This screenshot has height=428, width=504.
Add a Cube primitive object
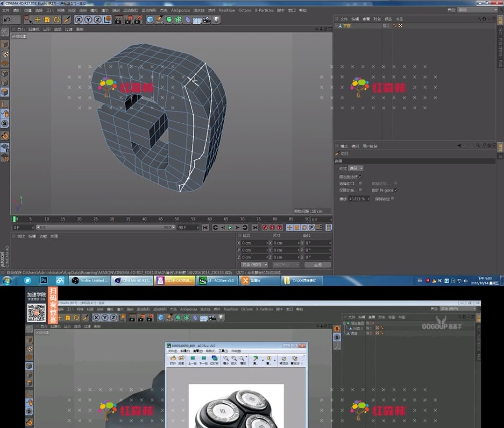pos(150,20)
